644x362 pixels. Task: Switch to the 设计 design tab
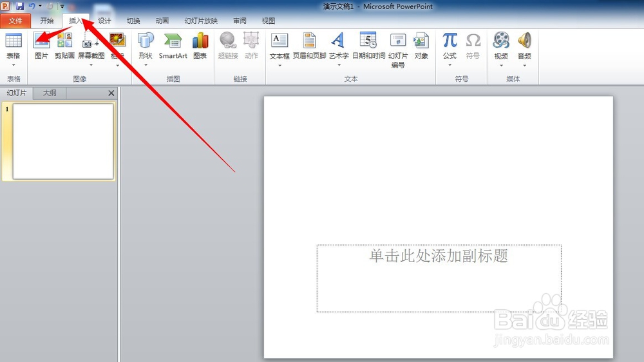click(104, 21)
